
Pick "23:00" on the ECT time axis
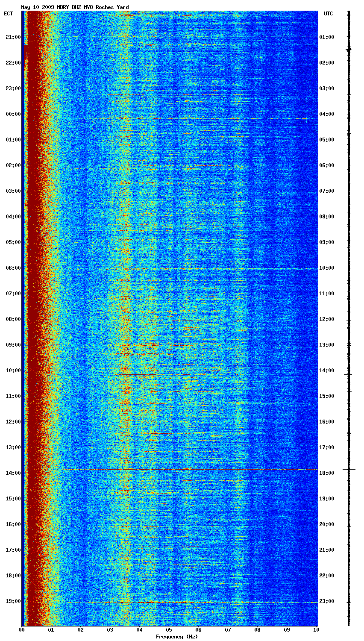(x=13, y=88)
